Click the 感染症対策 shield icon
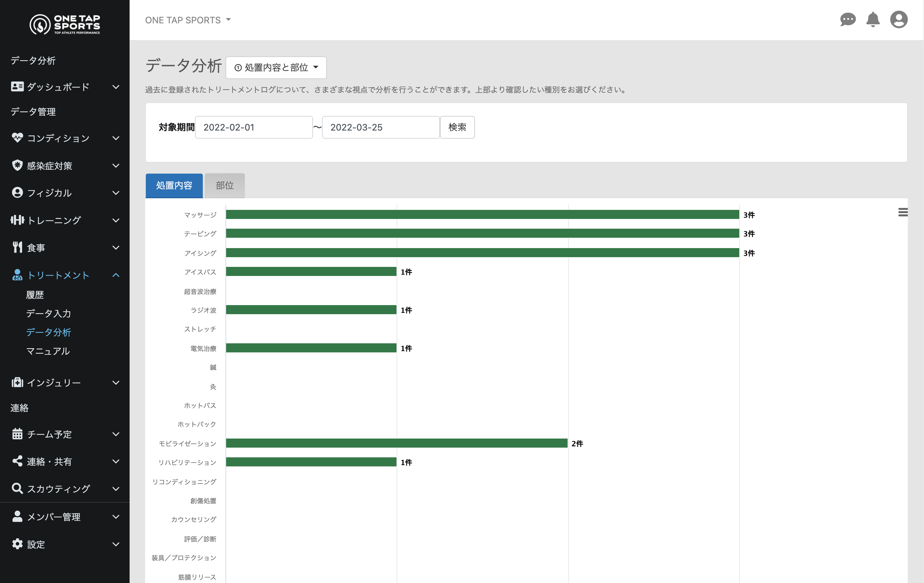 point(17,165)
